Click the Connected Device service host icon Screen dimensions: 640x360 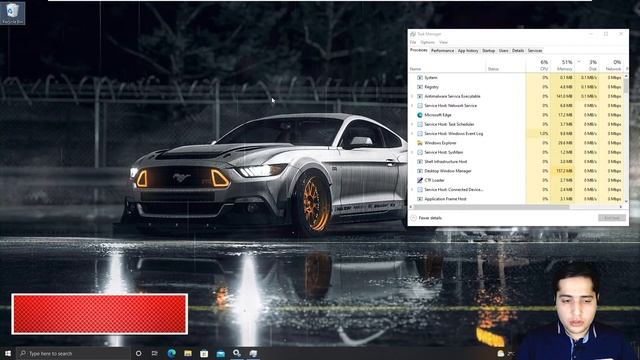click(420, 189)
